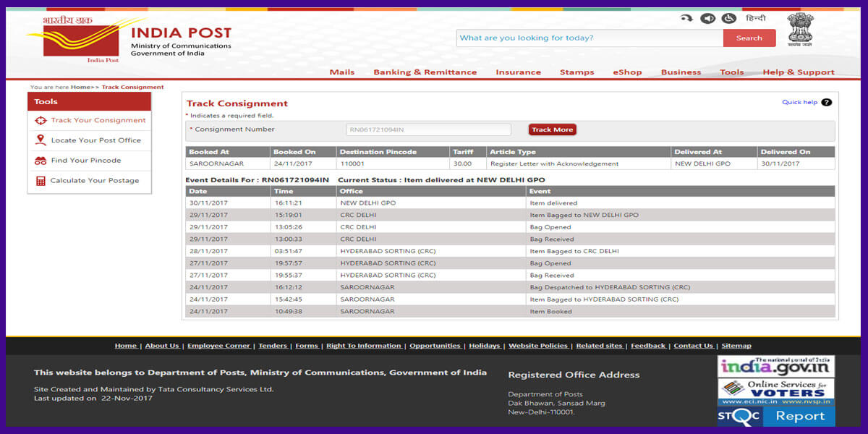Viewport: 868px width, 434px height.
Task: Click the Locate Your Post Office pin icon
Action: [41, 140]
